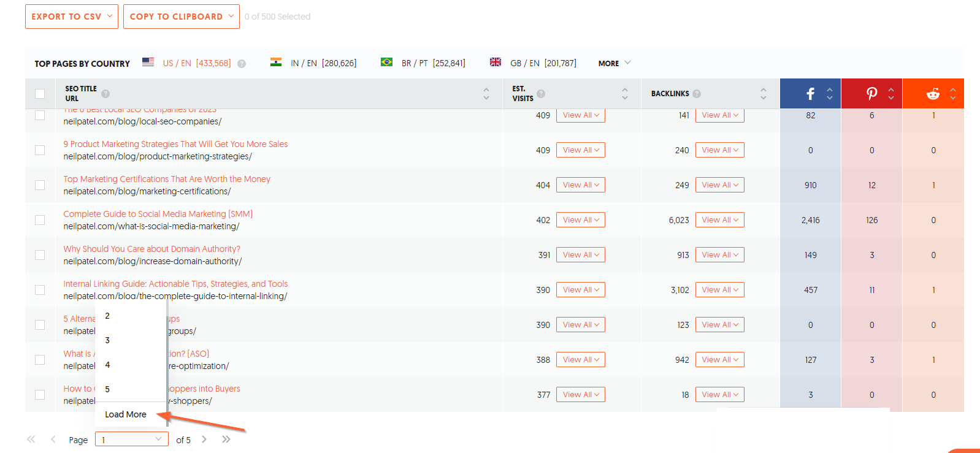
Task: Open link 9 Product Marketing Strategies article
Action: click(x=175, y=144)
